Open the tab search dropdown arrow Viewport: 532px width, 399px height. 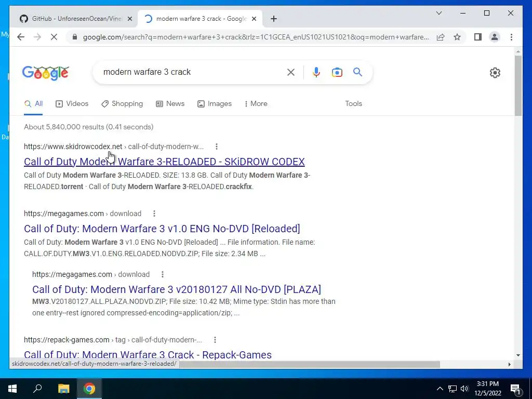click(x=438, y=13)
